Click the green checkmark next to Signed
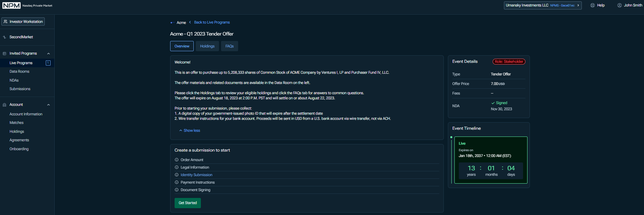644x215 pixels. [x=493, y=103]
